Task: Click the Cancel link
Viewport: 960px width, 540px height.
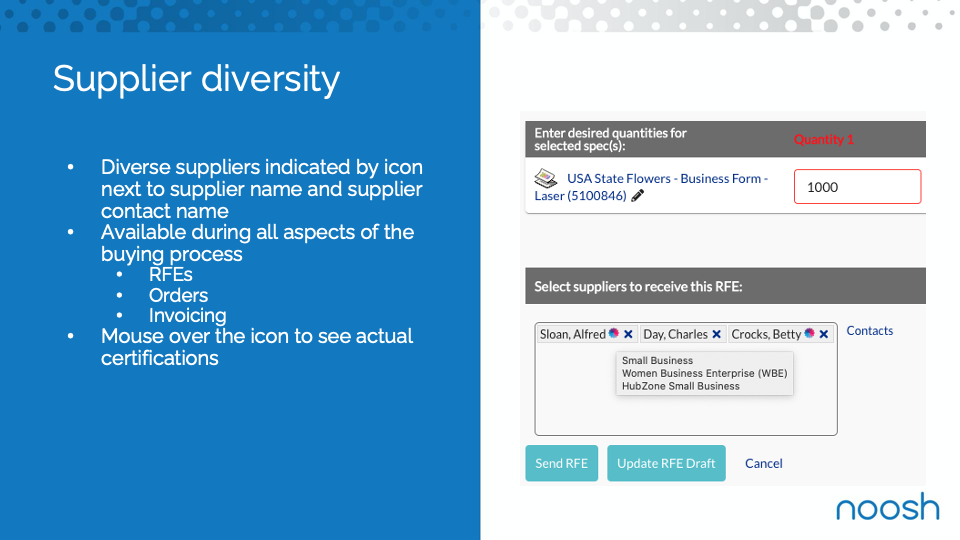Action: (763, 463)
